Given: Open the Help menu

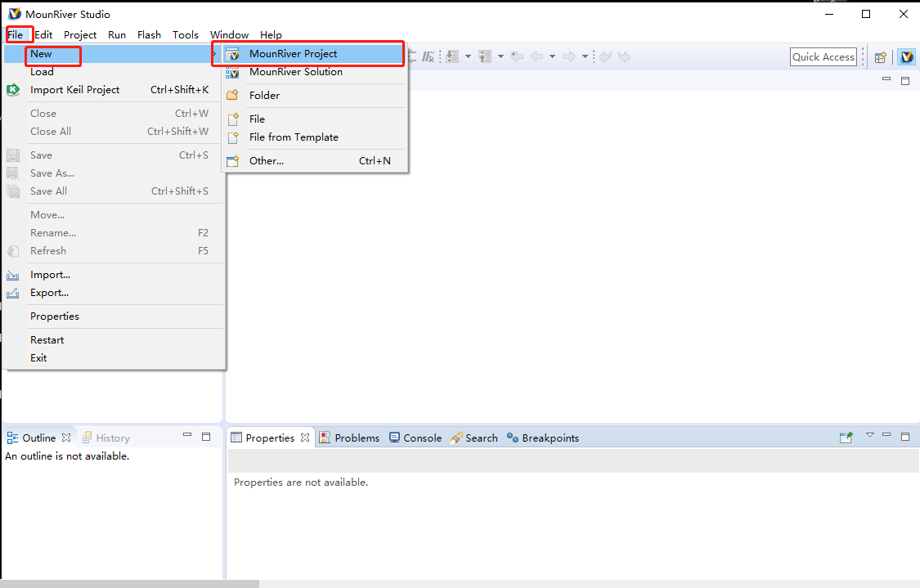Looking at the screenshot, I should 271,34.
